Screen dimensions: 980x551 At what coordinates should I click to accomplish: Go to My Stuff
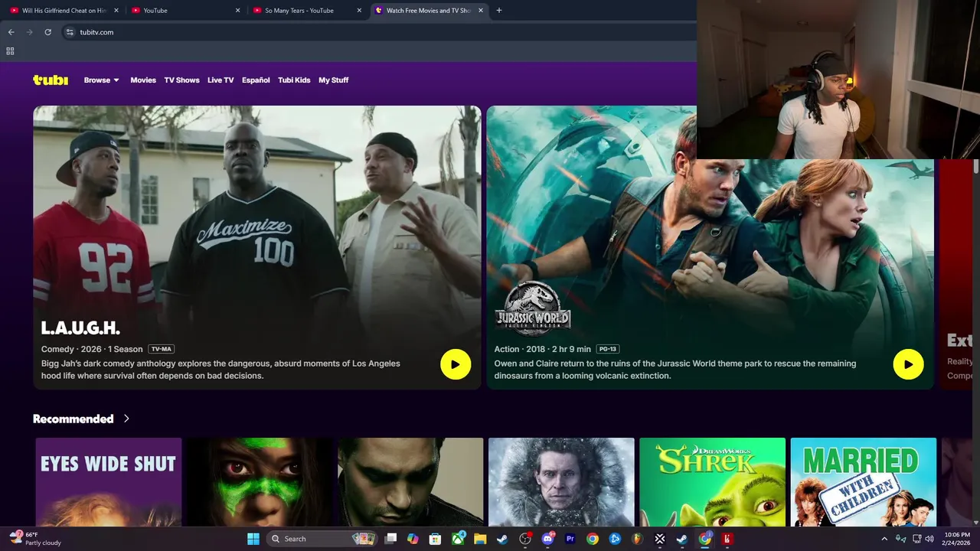click(333, 80)
